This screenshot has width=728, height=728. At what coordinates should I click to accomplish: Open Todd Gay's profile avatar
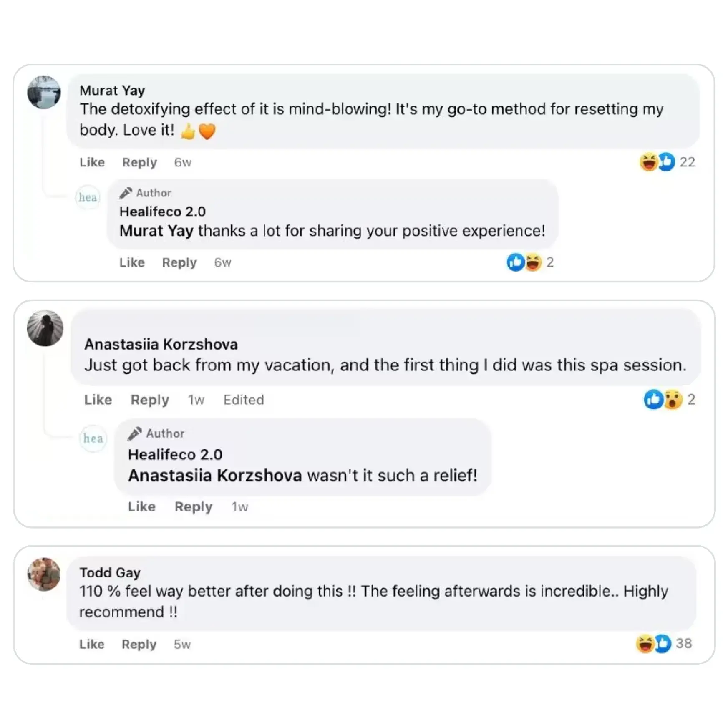tap(44, 574)
